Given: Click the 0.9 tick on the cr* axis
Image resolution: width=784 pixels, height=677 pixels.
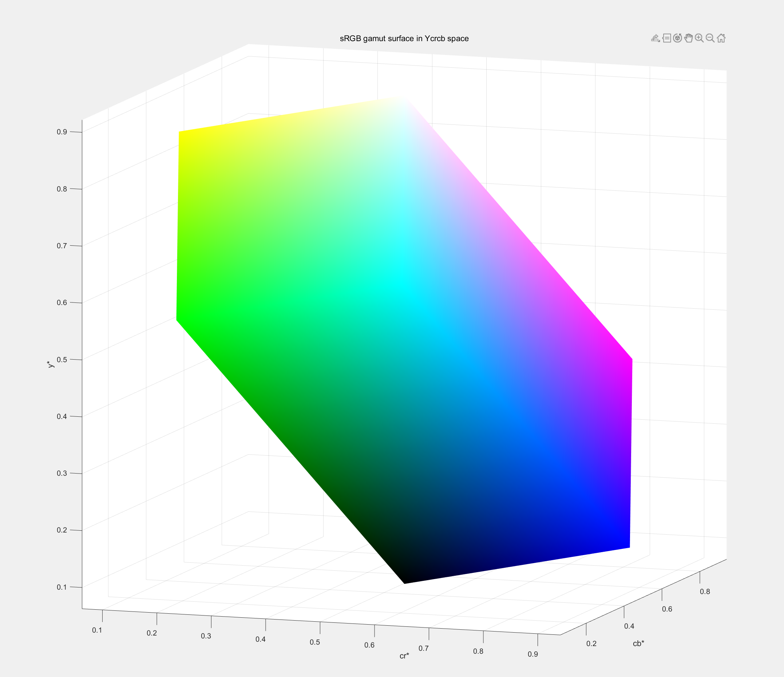Looking at the screenshot, I should [x=533, y=654].
